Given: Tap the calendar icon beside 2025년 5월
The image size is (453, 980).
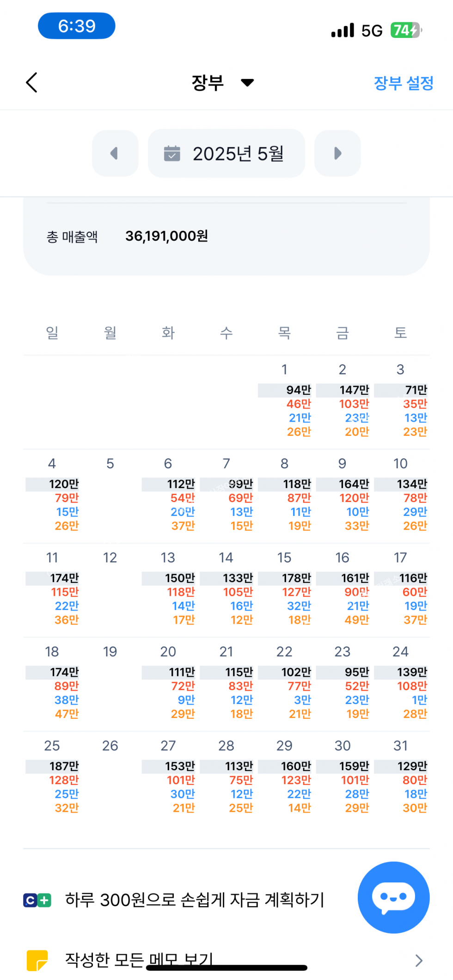Looking at the screenshot, I should (172, 153).
